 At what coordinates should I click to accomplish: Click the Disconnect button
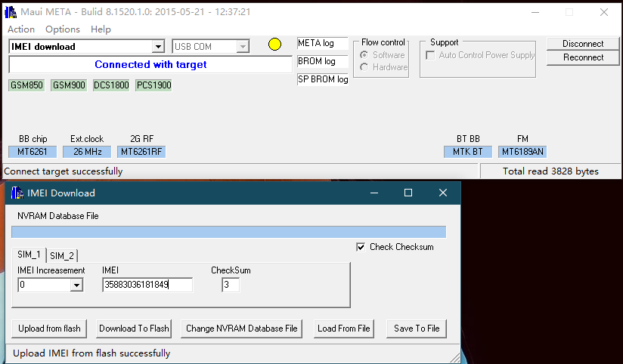[583, 44]
